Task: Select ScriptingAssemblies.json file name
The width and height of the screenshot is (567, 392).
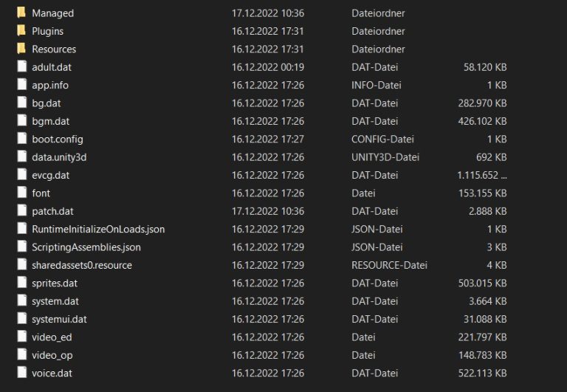Action: pyautogui.click(x=86, y=247)
